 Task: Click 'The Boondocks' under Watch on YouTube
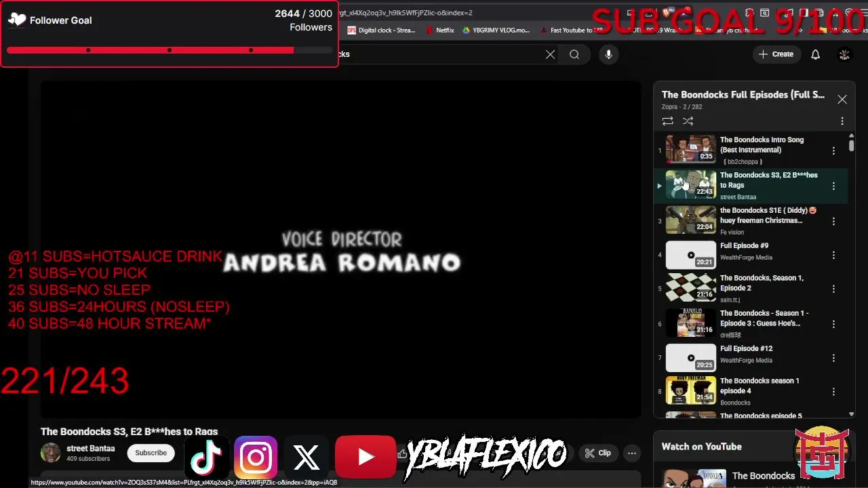(764, 476)
